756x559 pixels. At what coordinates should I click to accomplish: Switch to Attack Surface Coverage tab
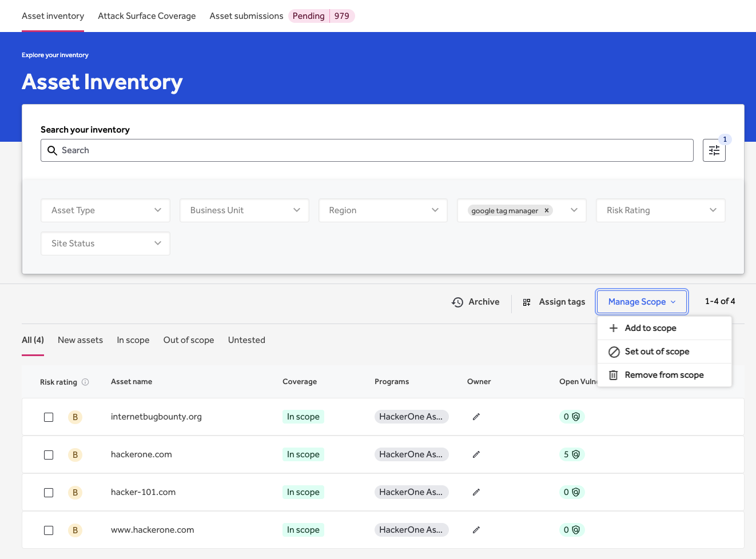tap(146, 16)
